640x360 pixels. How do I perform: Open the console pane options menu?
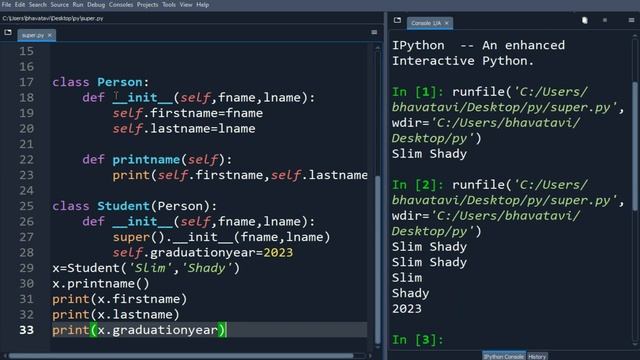point(631,20)
